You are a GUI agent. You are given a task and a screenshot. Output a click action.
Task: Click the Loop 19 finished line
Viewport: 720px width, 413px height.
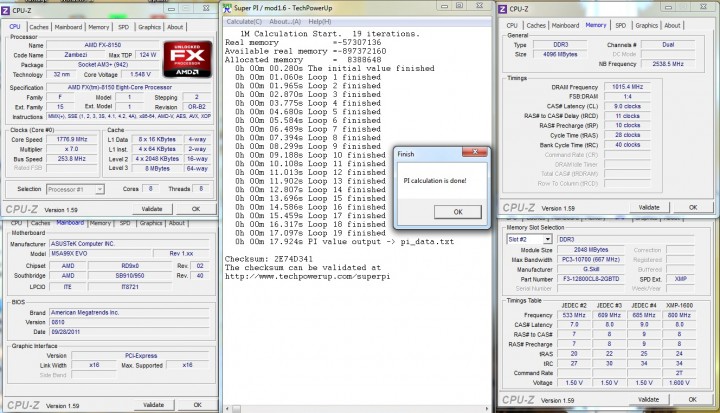(x=310, y=233)
